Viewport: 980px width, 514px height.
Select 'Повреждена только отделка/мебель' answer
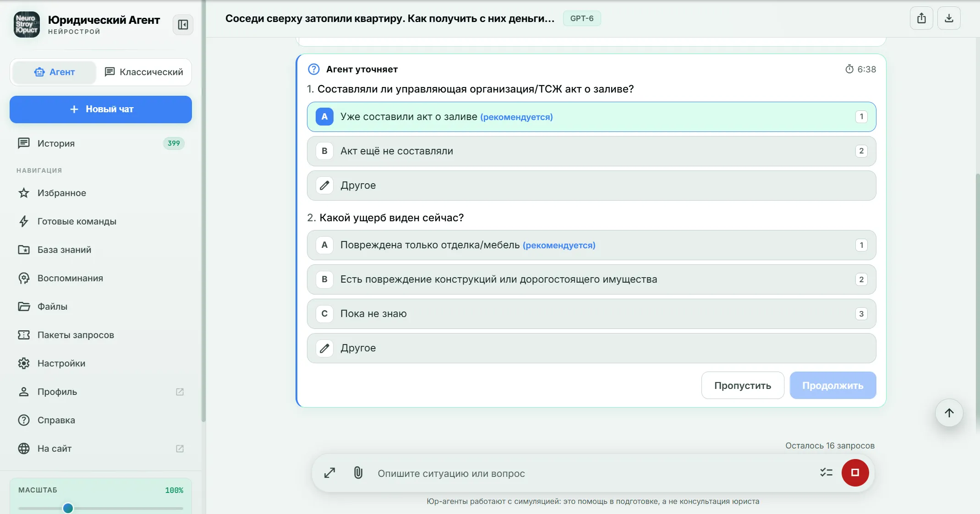click(591, 245)
